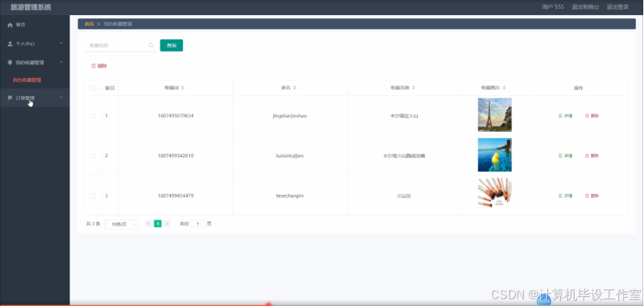Go to next page arrow
The image size is (644, 306).
[x=167, y=223]
